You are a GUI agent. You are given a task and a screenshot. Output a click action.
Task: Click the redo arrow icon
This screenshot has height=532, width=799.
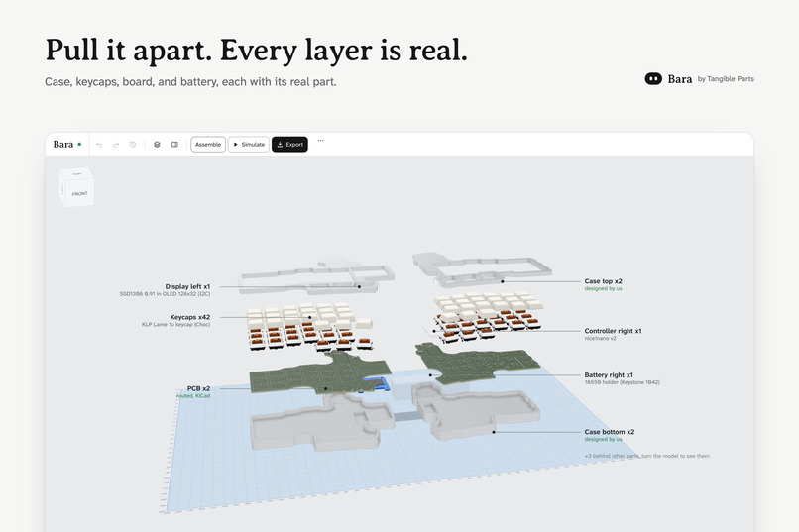tap(116, 145)
